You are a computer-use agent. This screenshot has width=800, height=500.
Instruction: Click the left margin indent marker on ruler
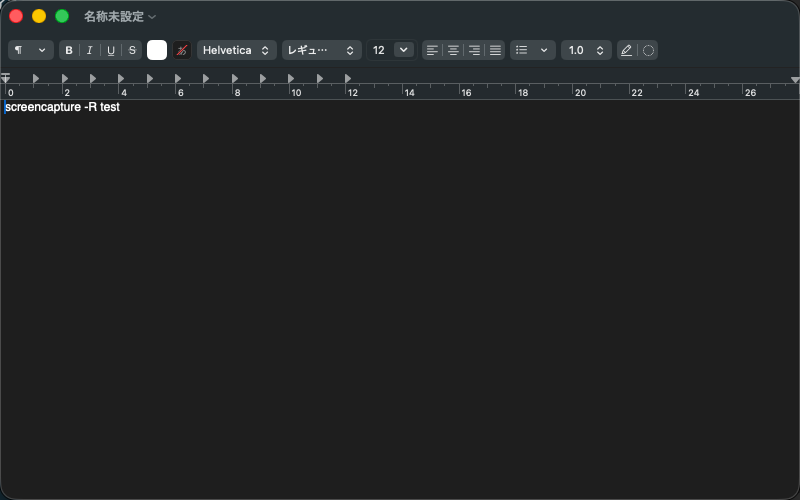(6, 78)
